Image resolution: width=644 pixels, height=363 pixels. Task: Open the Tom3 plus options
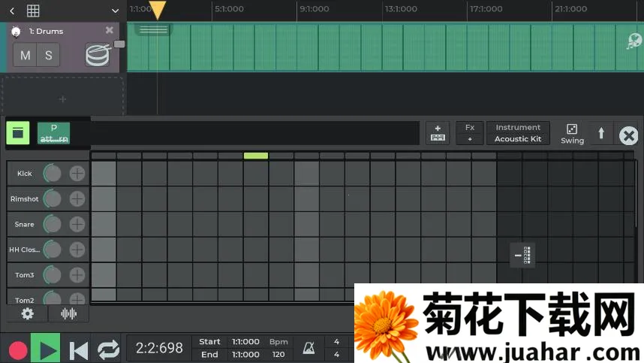[x=77, y=275]
